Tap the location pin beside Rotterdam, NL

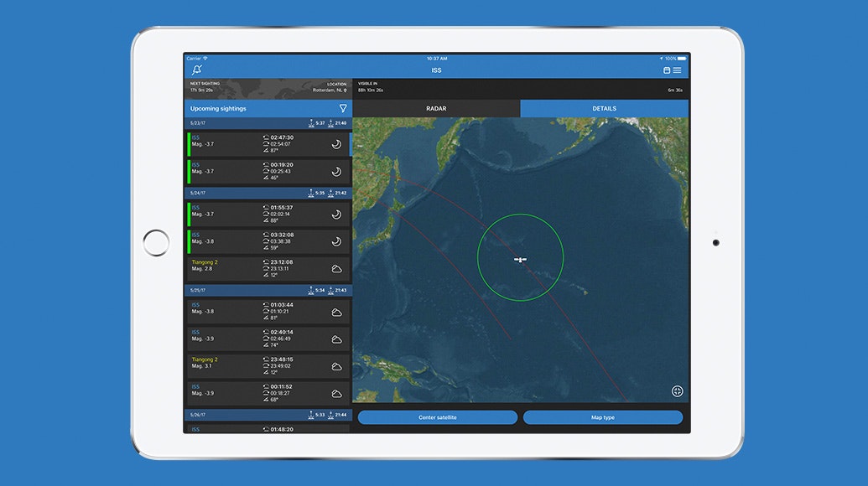346,89
